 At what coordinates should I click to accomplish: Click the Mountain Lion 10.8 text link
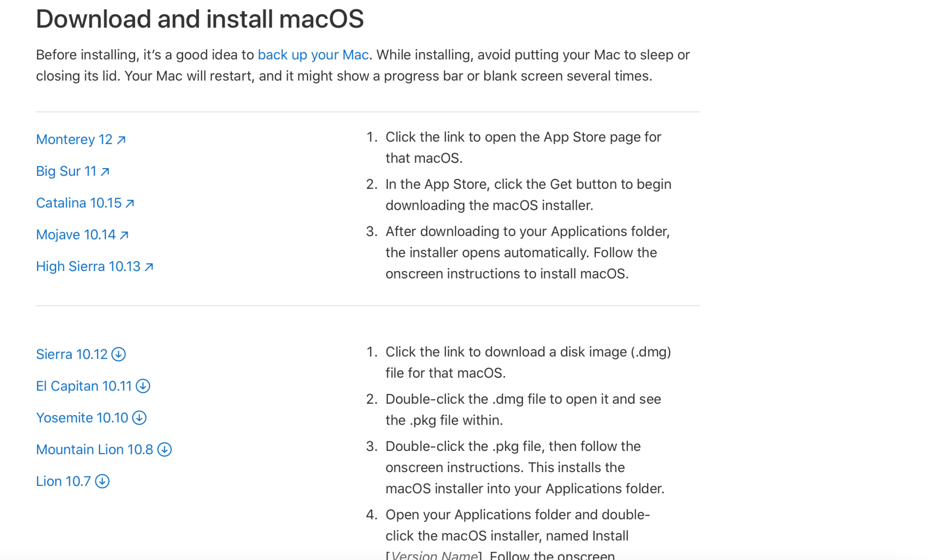pos(94,449)
